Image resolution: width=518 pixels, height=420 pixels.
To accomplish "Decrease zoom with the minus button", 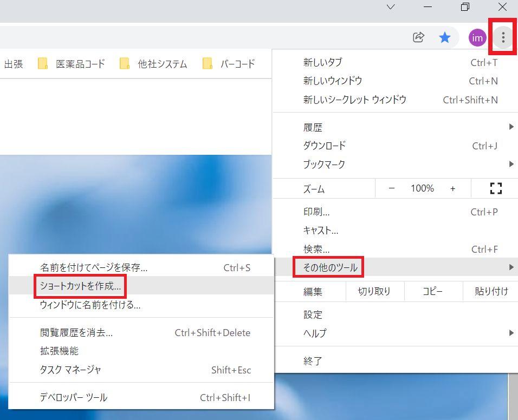I will click(391, 188).
